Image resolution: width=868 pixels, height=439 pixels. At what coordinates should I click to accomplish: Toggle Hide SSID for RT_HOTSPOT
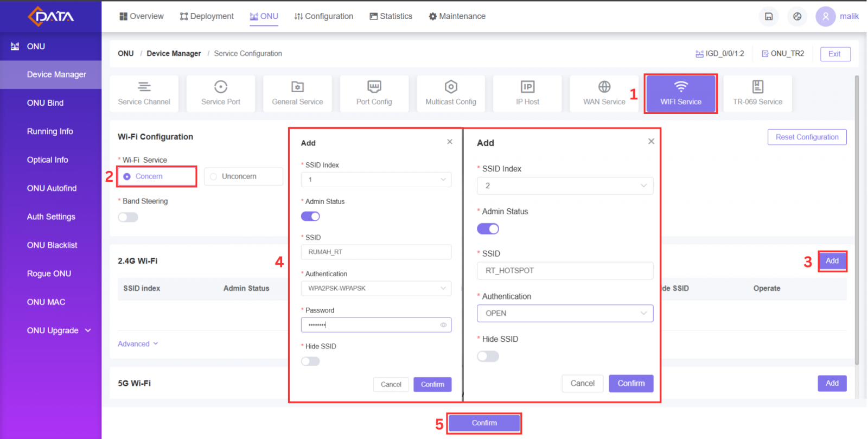pyautogui.click(x=488, y=357)
